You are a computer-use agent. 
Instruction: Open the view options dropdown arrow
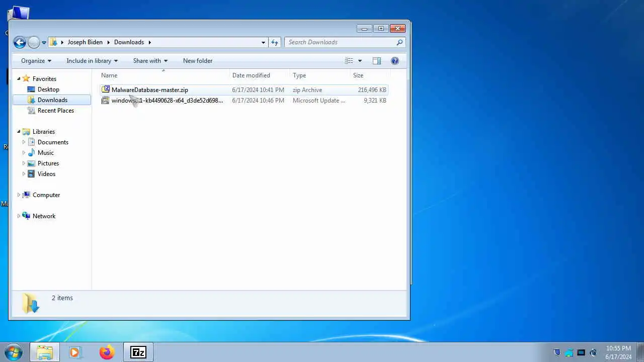360,61
